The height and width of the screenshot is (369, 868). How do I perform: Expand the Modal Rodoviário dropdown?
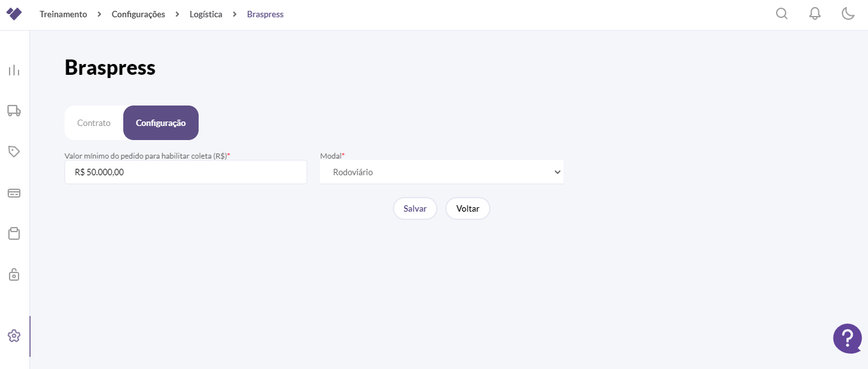[x=441, y=172]
